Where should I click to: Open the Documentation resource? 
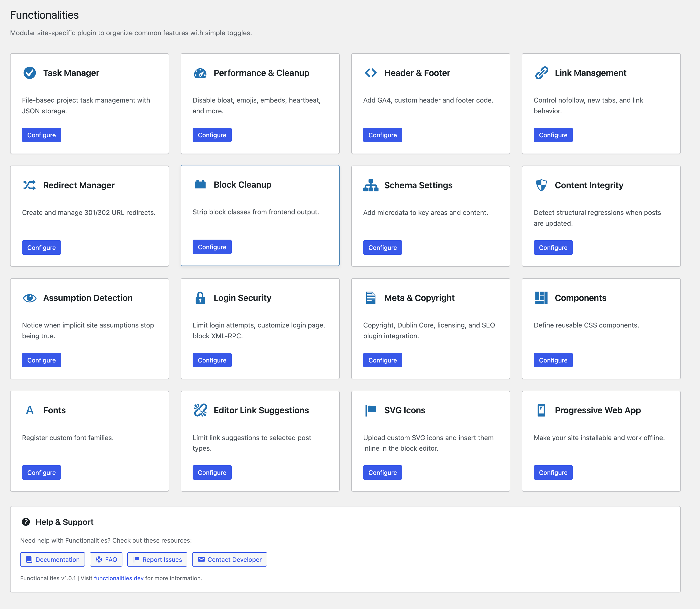click(52, 559)
